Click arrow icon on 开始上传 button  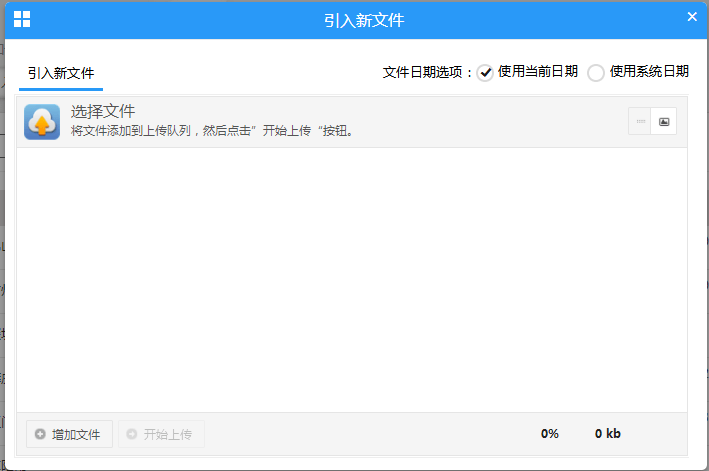click(132, 434)
